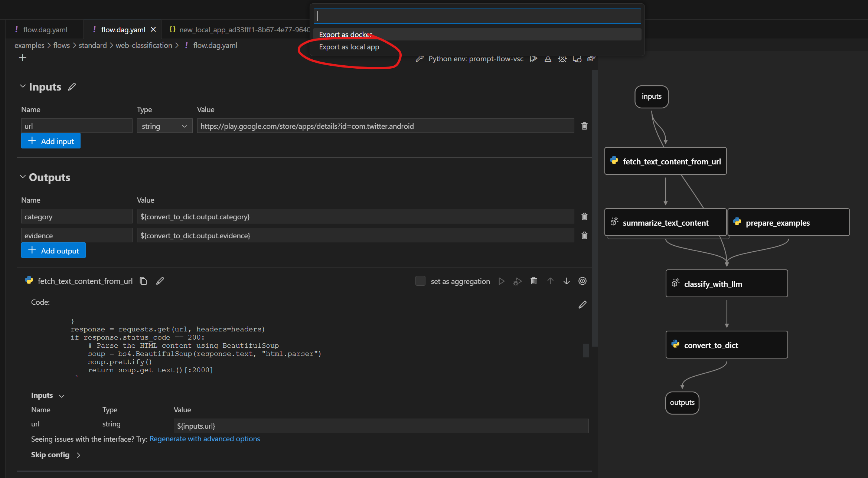Viewport: 868px width, 478px height.
Task: Collapse the Outputs section chevron
Action: click(x=23, y=177)
